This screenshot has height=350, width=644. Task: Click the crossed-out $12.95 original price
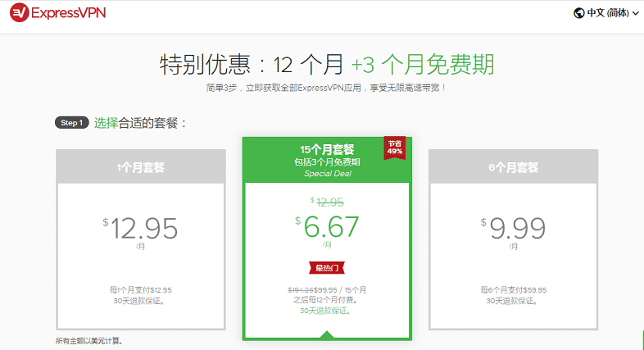(x=329, y=202)
